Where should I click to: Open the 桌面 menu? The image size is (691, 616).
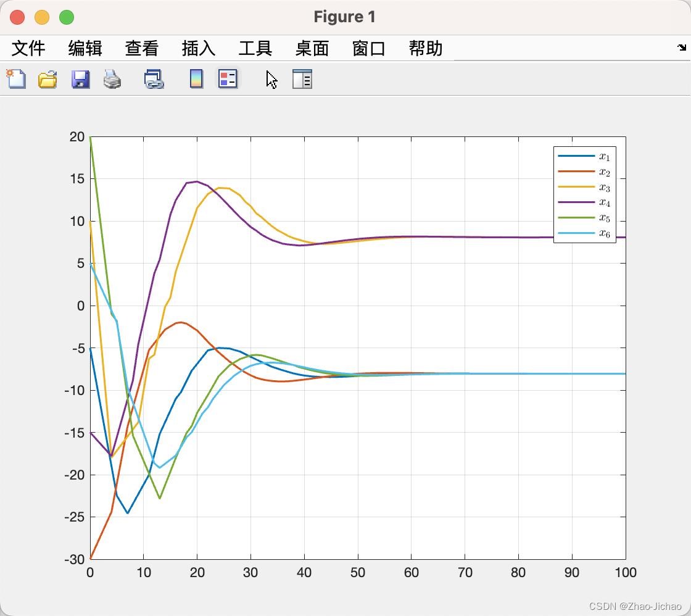pyautogui.click(x=312, y=48)
